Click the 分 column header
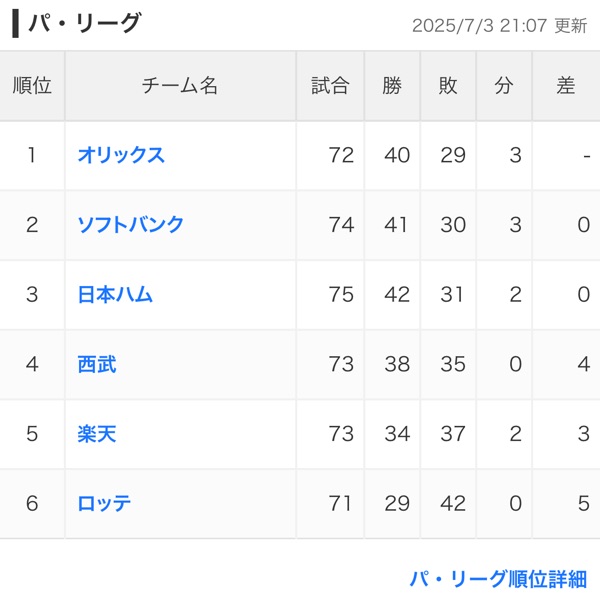The image size is (600, 600). tap(504, 86)
